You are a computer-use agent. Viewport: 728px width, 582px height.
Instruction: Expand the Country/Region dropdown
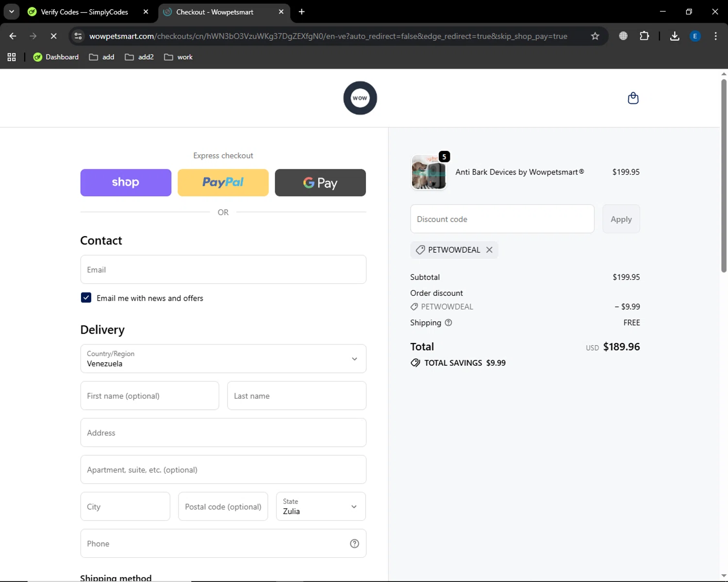(223, 359)
